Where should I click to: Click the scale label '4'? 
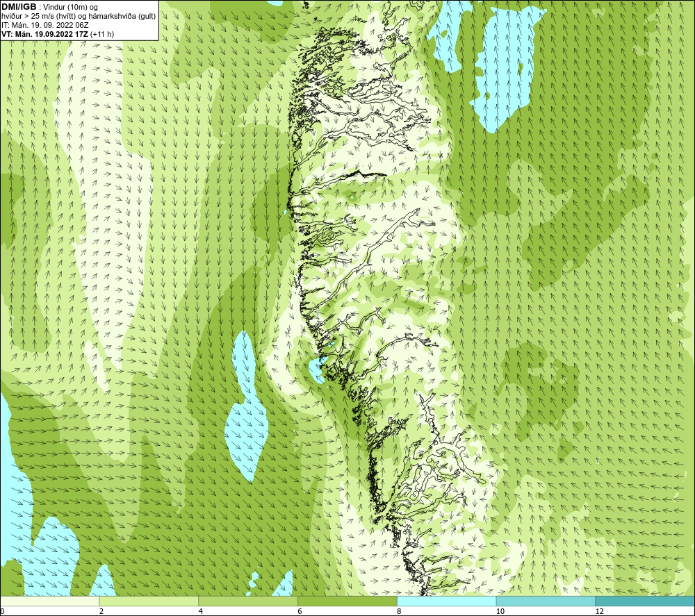pos(201,611)
